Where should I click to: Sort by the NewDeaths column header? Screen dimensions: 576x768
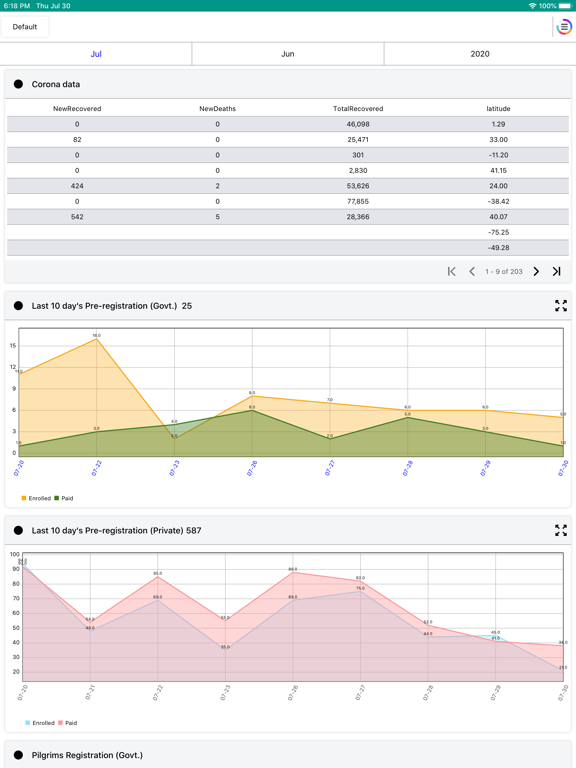[217, 109]
